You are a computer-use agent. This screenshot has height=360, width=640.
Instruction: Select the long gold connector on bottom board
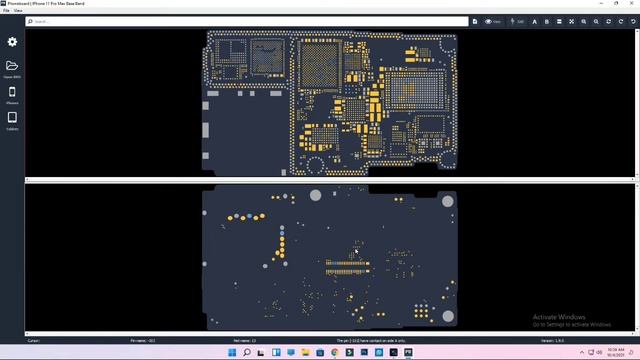click(348, 267)
